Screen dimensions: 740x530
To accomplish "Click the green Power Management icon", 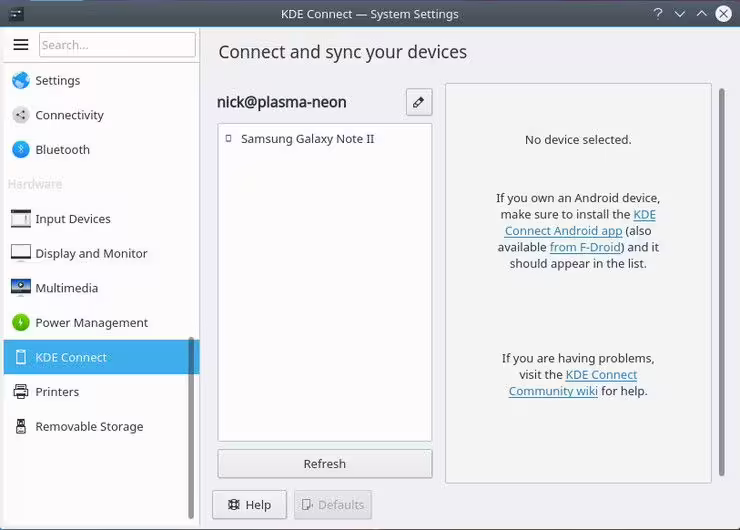I will 21,322.
